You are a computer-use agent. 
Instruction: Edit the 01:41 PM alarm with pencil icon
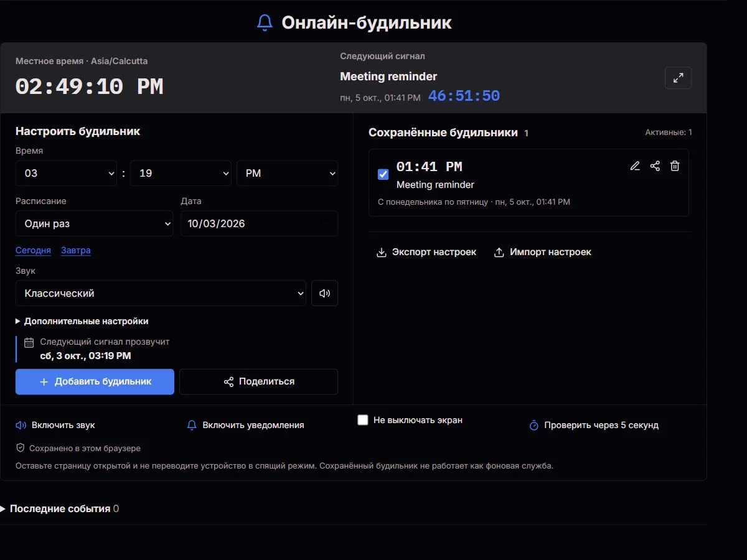point(635,166)
